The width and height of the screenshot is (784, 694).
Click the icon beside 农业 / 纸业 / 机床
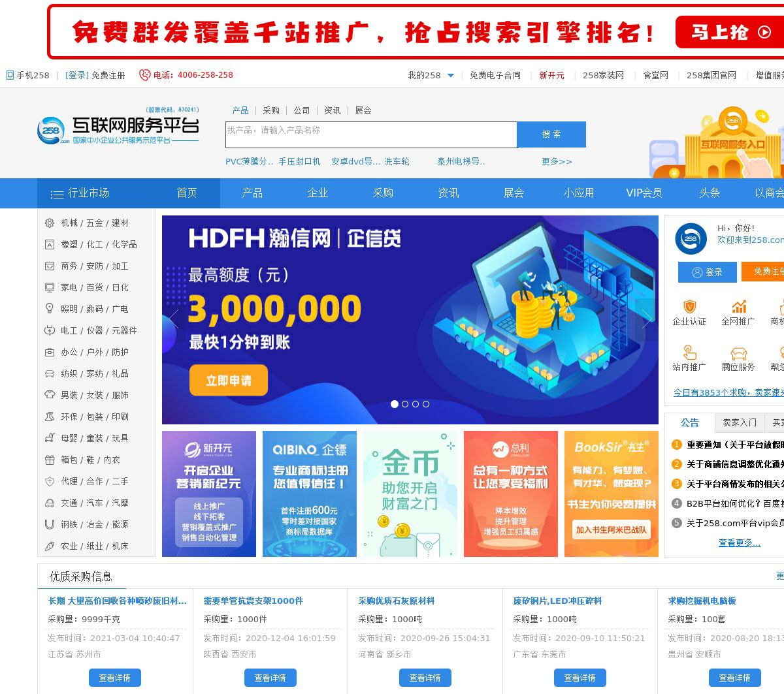click(x=50, y=546)
